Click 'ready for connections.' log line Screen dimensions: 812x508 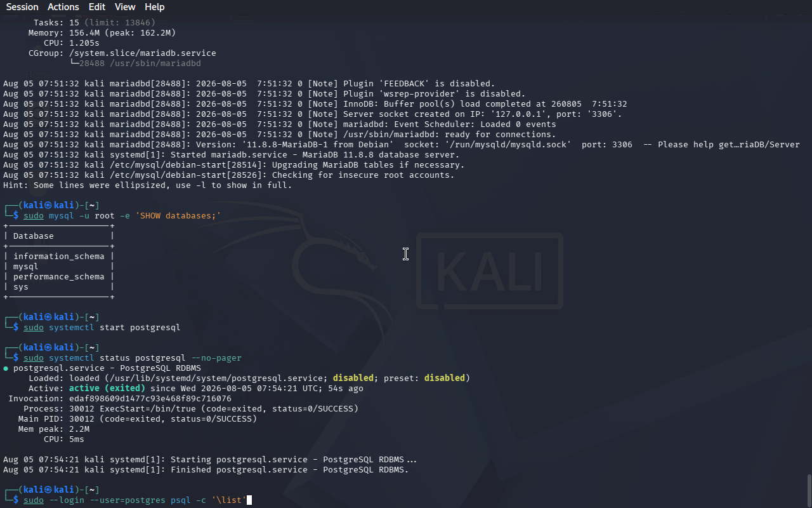(x=280, y=135)
